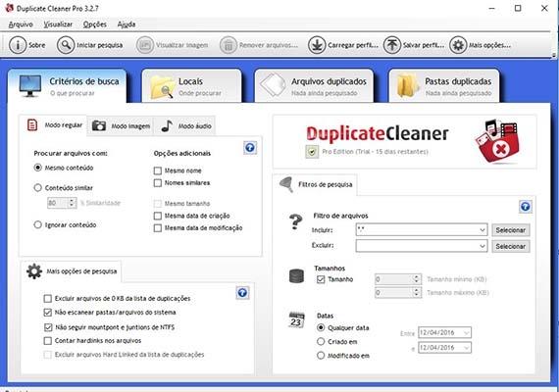Image resolution: width=559 pixels, height=392 pixels.
Task: Open the second date picker dropdown
Action: [x=466, y=348]
